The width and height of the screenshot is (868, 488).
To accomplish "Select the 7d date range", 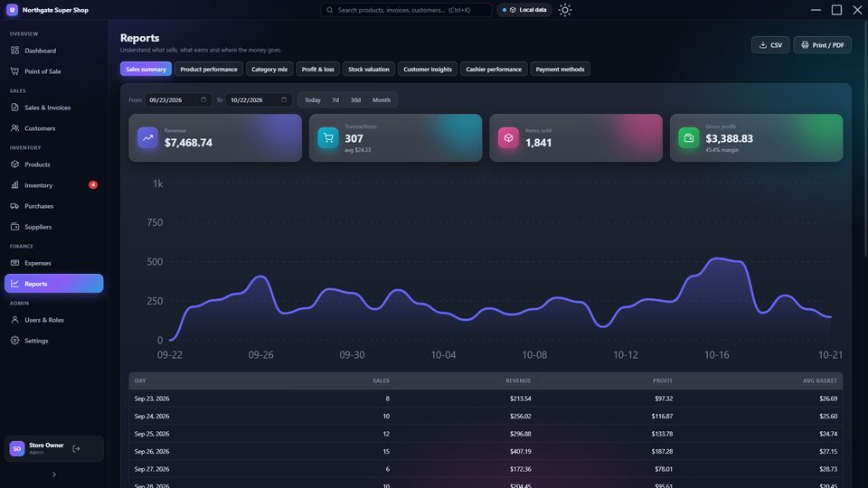I will point(335,100).
